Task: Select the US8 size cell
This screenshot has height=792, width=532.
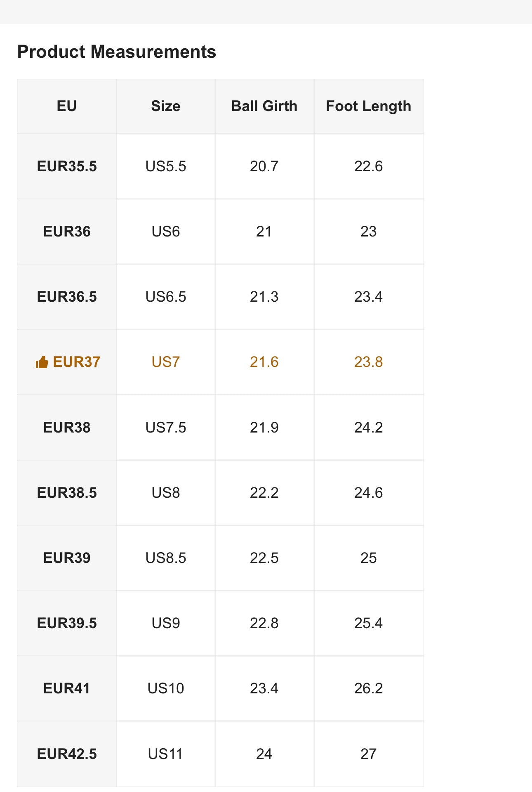Action: point(165,493)
